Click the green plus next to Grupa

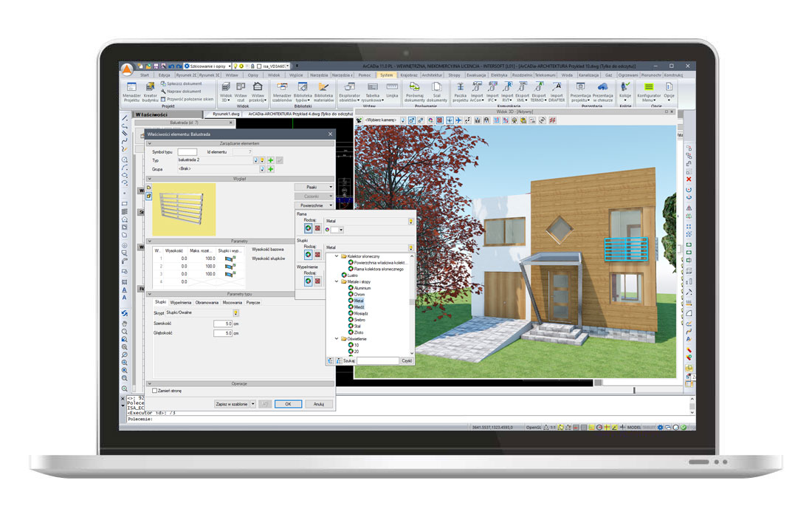[x=270, y=169]
